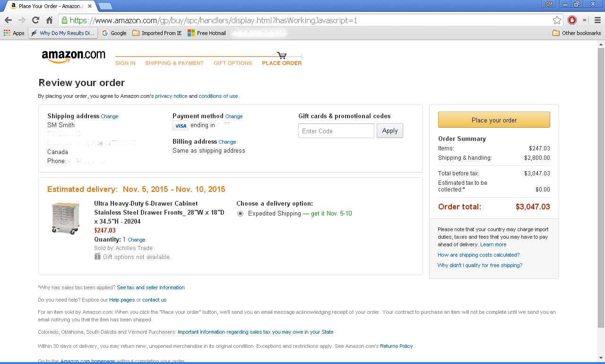The width and height of the screenshot is (605, 364).
Task: Open the Imported From IE bookmark folder
Action: point(157,33)
